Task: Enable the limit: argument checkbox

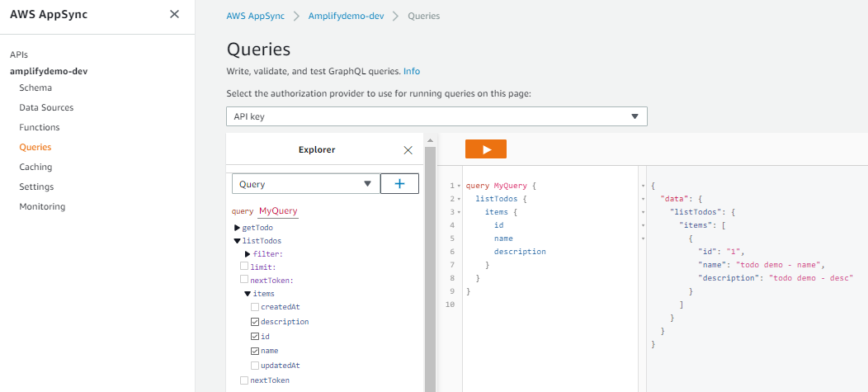Action: click(x=244, y=267)
